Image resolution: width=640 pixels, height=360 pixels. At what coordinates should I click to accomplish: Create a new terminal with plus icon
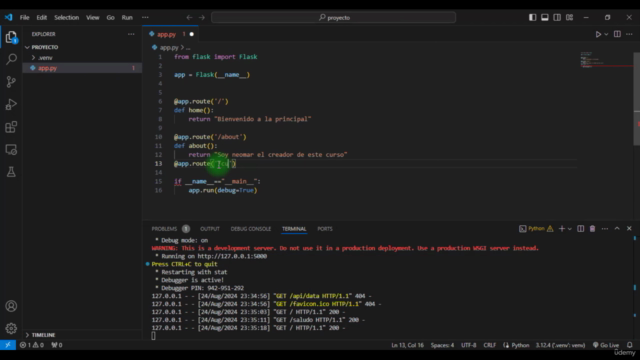point(562,229)
